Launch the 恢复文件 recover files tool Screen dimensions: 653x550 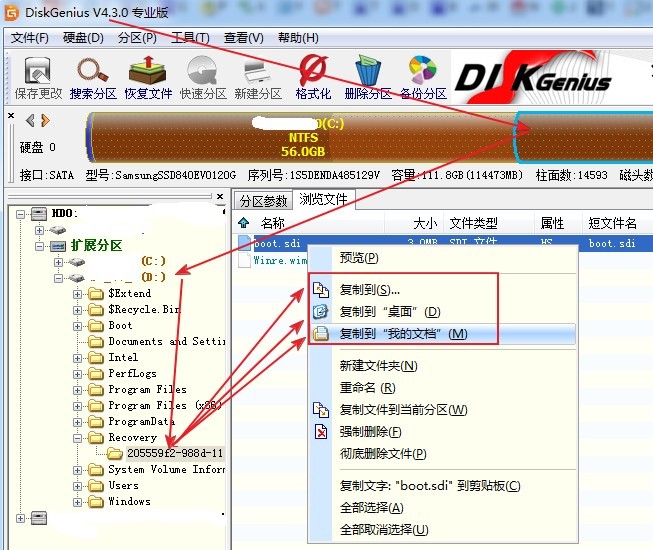pyautogui.click(x=148, y=78)
